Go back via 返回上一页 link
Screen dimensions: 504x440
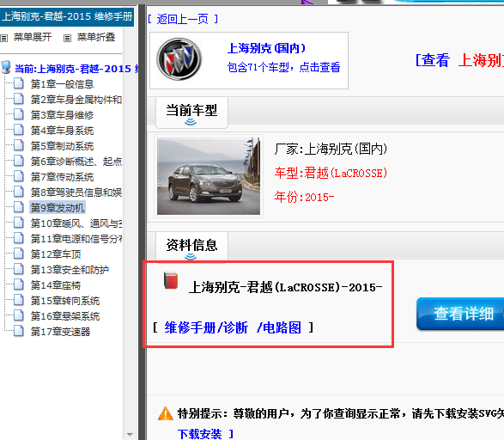pos(183,19)
